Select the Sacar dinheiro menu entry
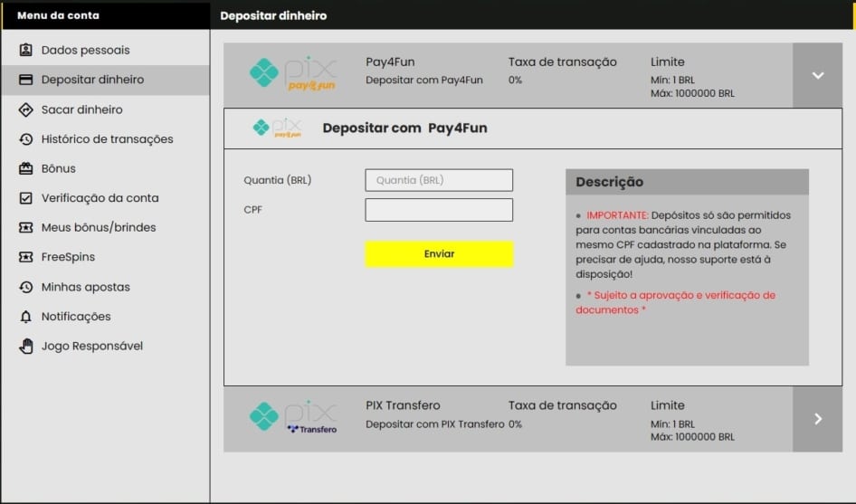This screenshot has height=504, width=856. 81,109
